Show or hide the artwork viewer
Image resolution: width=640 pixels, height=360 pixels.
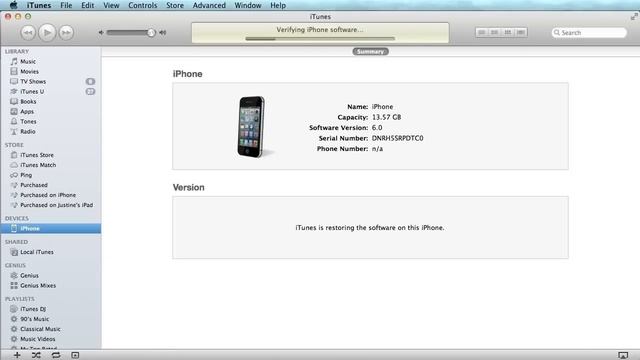click(75, 355)
